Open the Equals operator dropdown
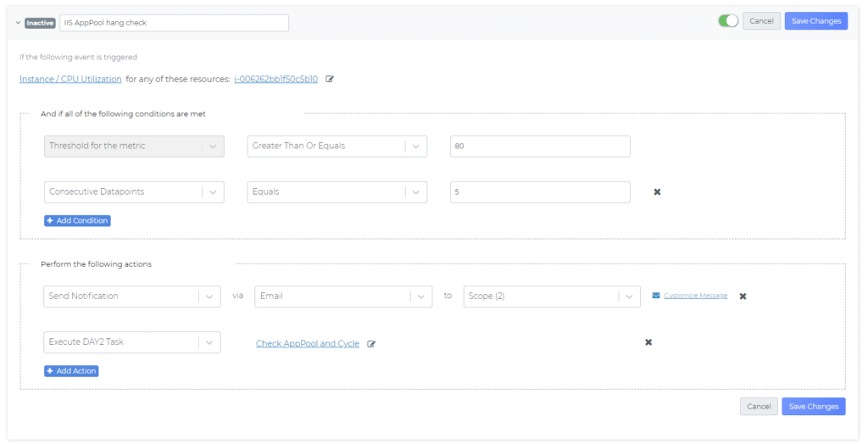The width and height of the screenshot is (868, 444). tap(337, 191)
